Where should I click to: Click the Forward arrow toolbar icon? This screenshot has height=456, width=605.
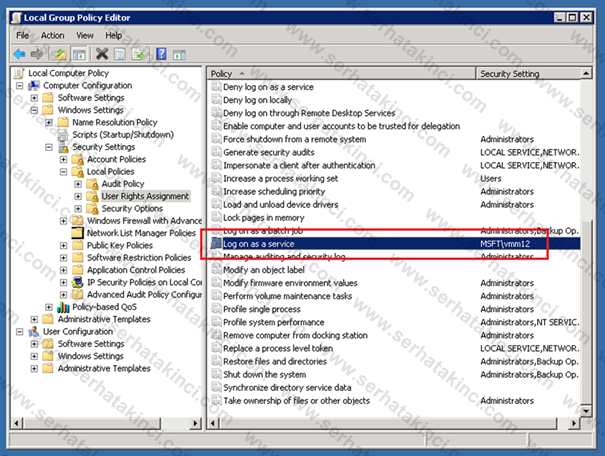[x=37, y=54]
